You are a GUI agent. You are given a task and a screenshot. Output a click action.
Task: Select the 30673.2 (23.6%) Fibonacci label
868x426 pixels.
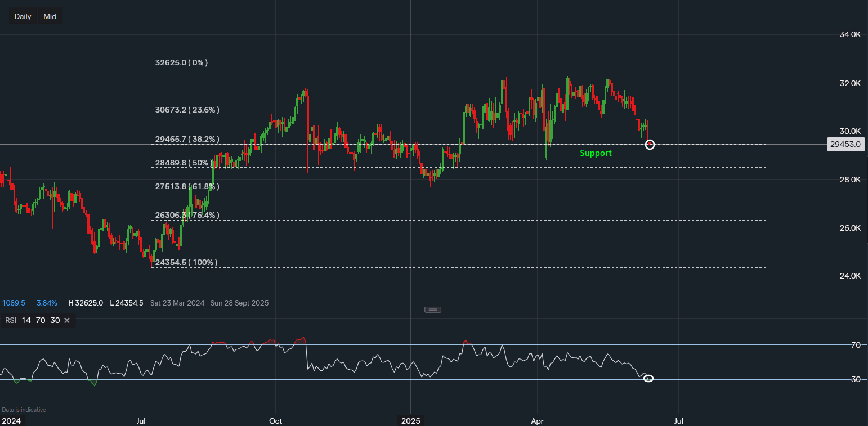187,110
